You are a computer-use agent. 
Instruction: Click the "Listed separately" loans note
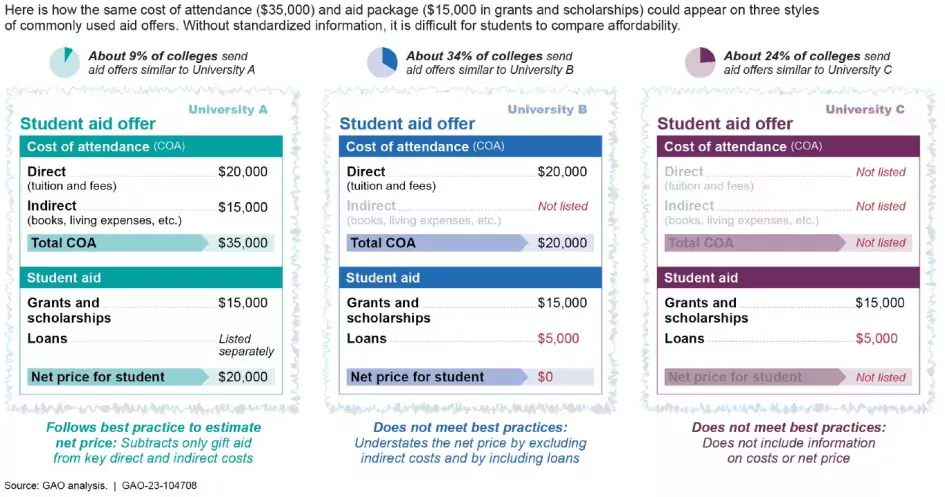(245, 345)
